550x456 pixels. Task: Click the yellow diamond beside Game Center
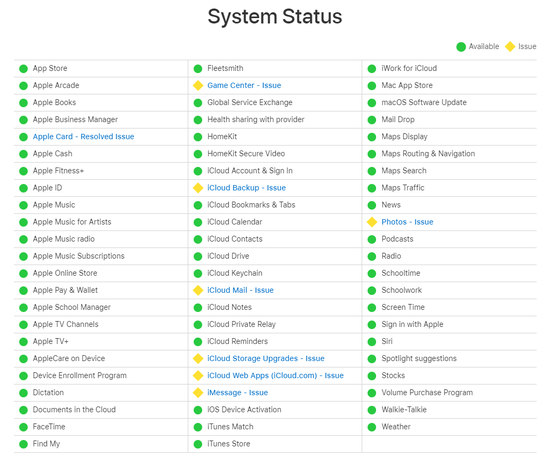point(198,86)
